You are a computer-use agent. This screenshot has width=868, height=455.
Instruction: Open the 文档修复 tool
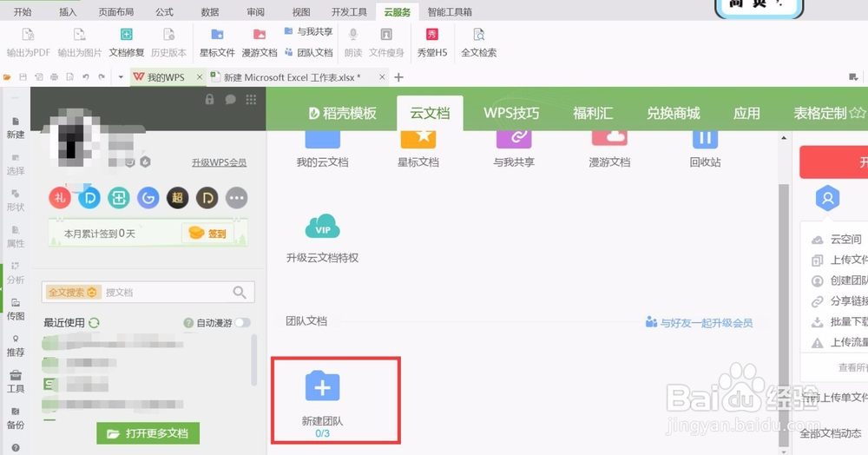126,43
